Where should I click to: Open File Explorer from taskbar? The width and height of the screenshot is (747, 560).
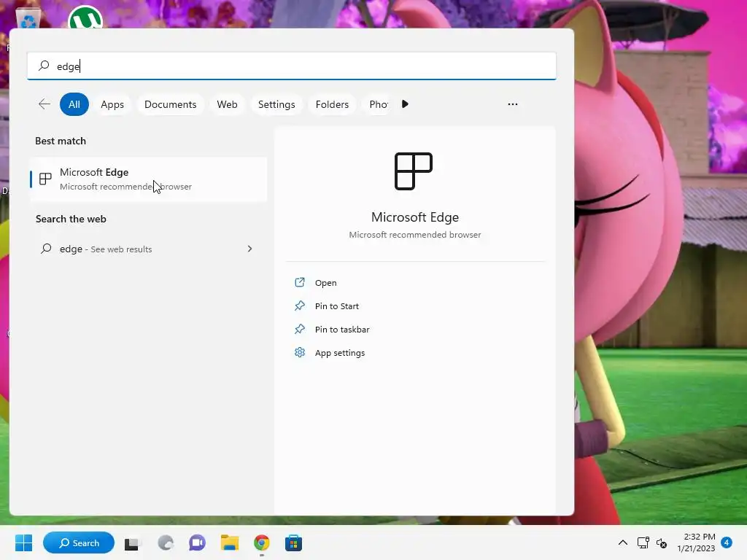[x=230, y=543]
